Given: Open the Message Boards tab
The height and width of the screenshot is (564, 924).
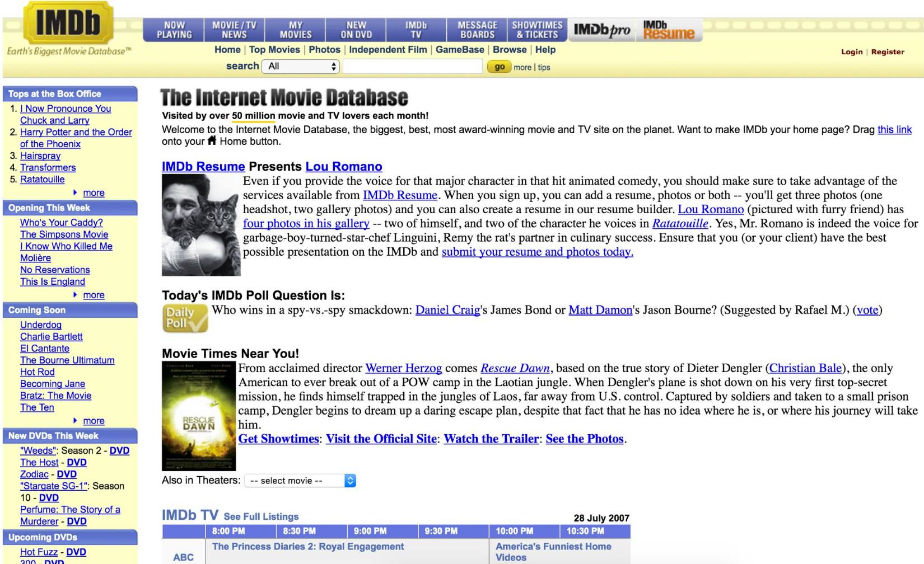Looking at the screenshot, I should (x=477, y=30).
